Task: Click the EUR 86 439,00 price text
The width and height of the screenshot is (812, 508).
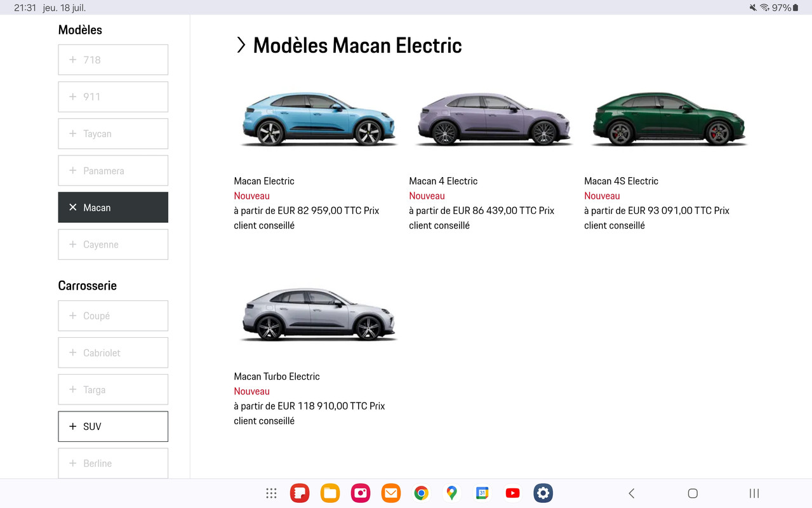Action: tap(485, 210)
